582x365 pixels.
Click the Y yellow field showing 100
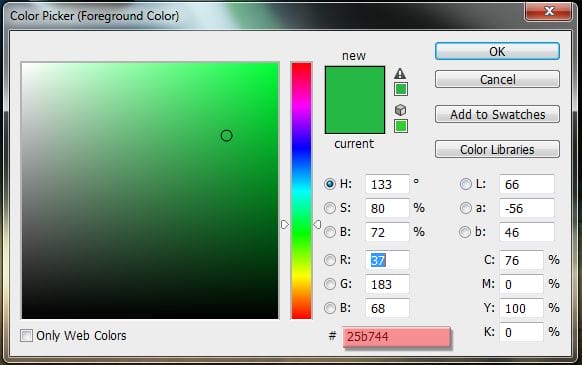coord(521,308)
